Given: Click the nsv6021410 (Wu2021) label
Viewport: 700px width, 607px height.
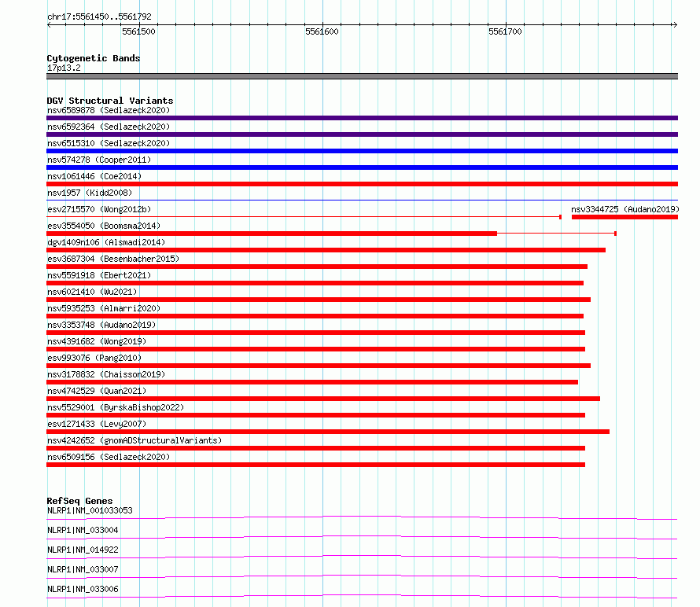Looking at the screenshot, I should pyautogui.click(x=92, y=292).
